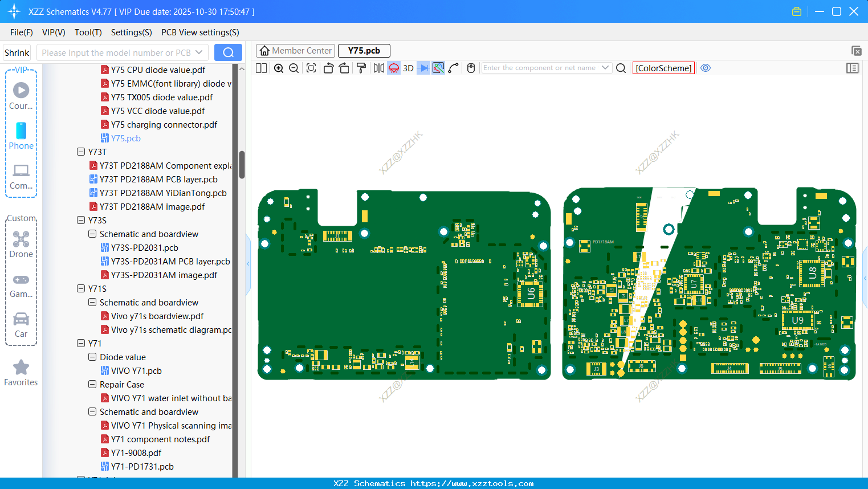The width and height of the screenshot is (868, 489).
Task: Open the File(F) menu
Action: [22, 32]
